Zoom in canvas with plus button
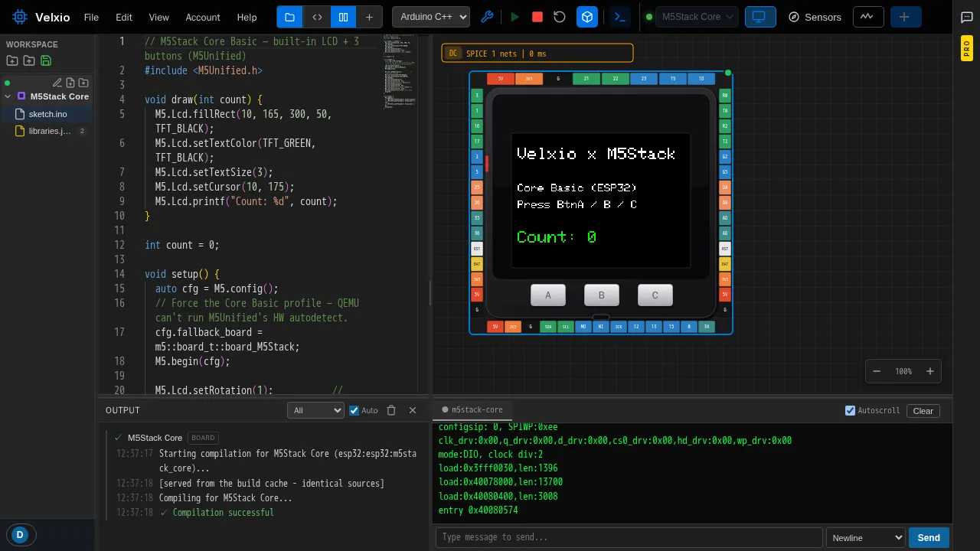Screen dimensions: 980x551 tap(930, 371)
